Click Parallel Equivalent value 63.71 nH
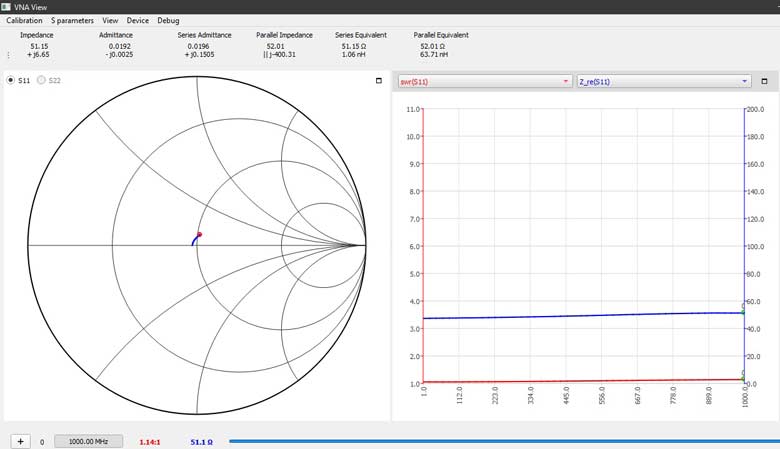Image resolution: width=780 pixels, height=449 pixels. [434, 54]
